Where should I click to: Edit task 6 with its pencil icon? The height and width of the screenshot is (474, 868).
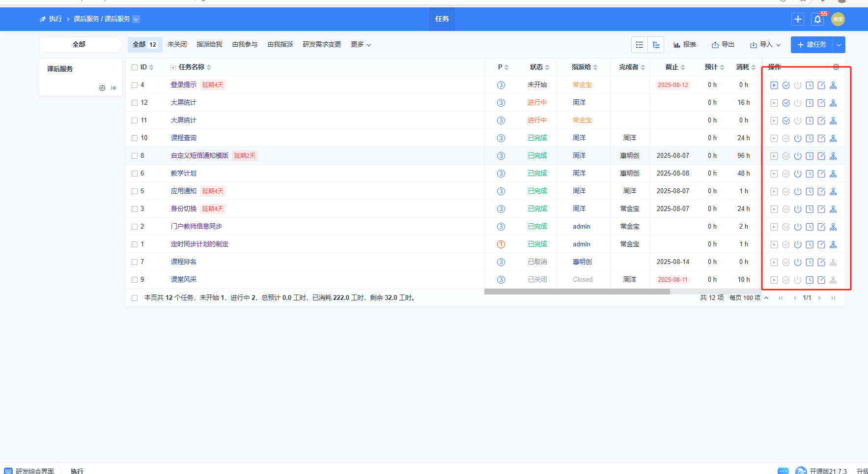(x=821, y=174)
